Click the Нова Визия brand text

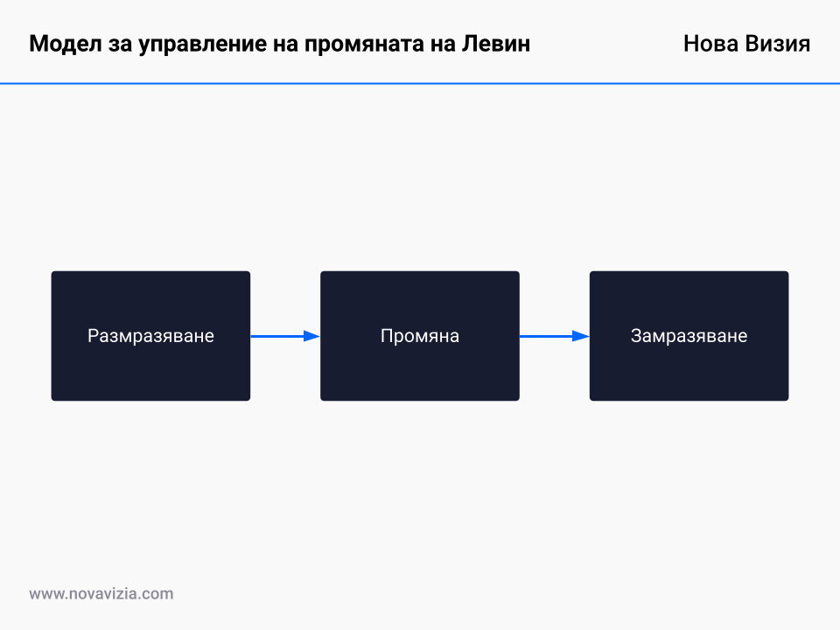point(746,44)
